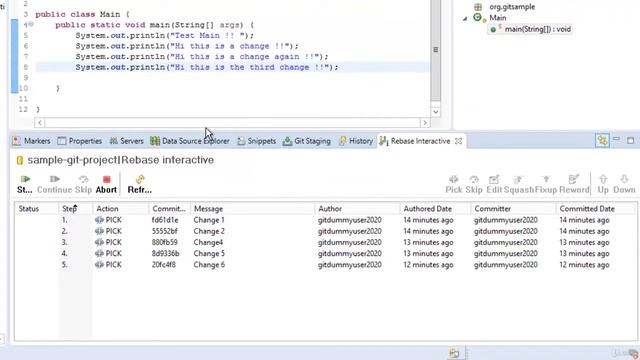Image resolution: width=640 pixels, height=360 pixels.
Task: Click the Action column header
Action: [x=121, y=209]
